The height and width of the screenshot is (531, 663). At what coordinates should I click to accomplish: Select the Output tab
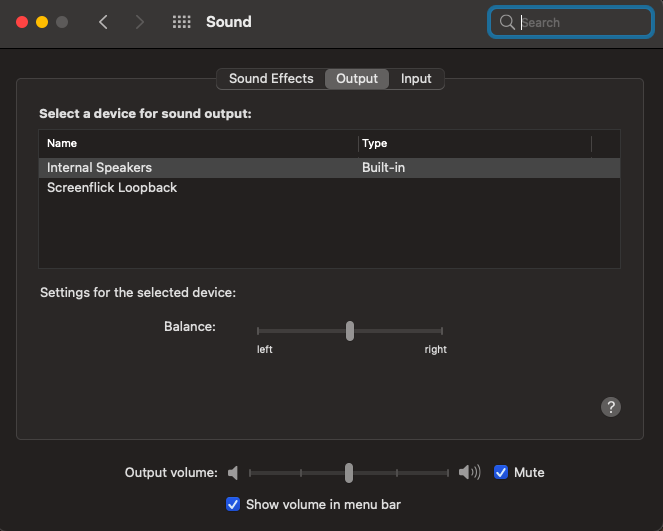357,79
